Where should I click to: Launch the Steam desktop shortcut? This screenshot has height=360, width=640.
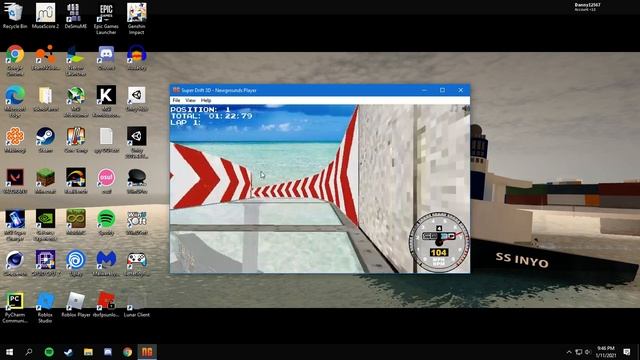(x=45, y=140)
